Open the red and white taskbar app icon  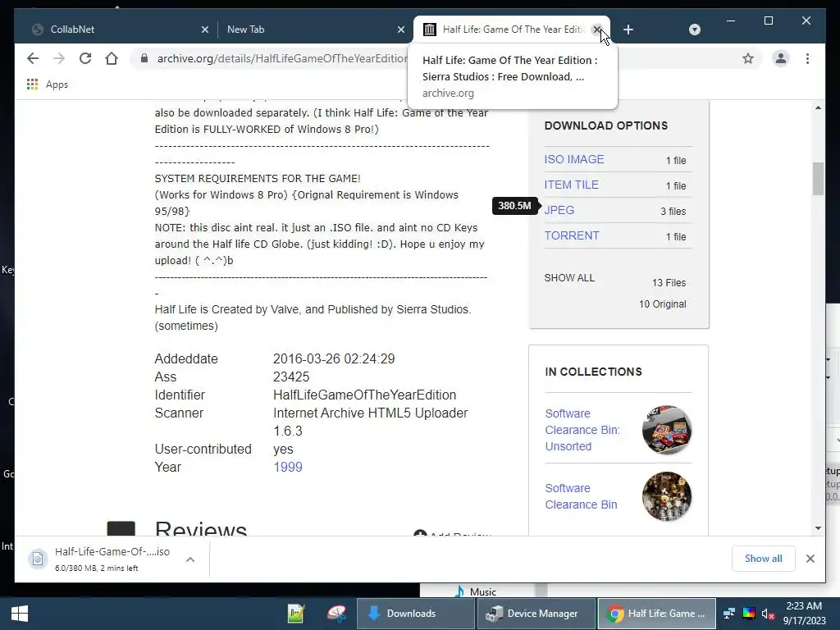[x=337, y=614]
